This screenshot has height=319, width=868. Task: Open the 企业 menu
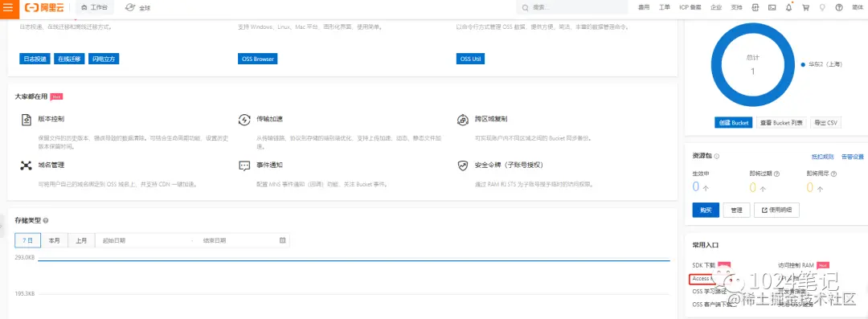716,8
